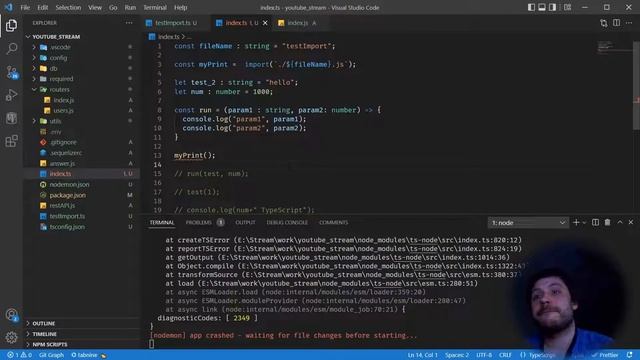This screenshot has width=640, height=360.
Task: Maximize the panel with up chevron
Action: [x=620, y=222]
